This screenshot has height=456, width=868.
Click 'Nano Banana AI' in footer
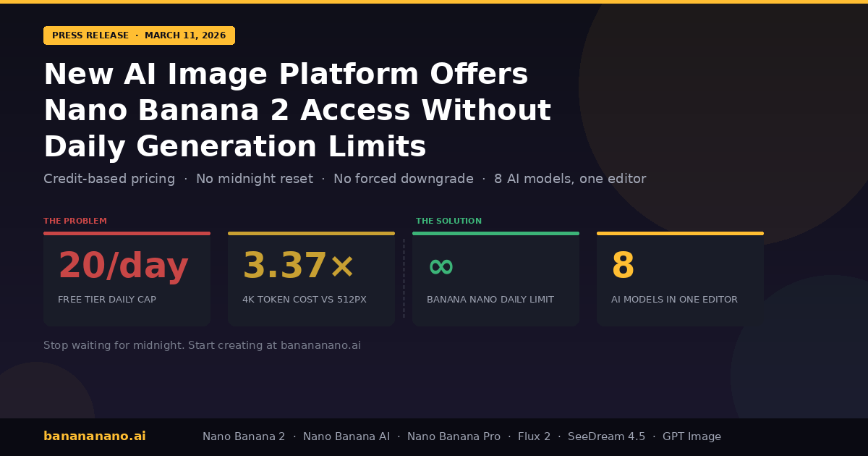coord(346,436)
